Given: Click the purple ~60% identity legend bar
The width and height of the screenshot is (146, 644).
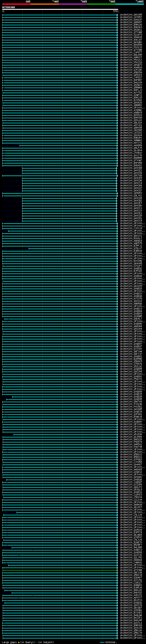Looking at the screenshot, I should coord(73,4).
